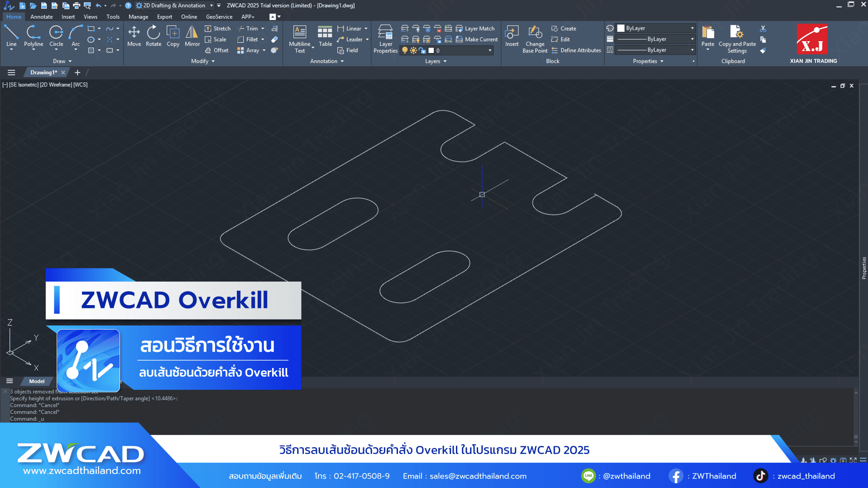This screenshot has width=868, height=488.
Task: Click the Print icon in quick access toolbar
Action: click(76, 5)
